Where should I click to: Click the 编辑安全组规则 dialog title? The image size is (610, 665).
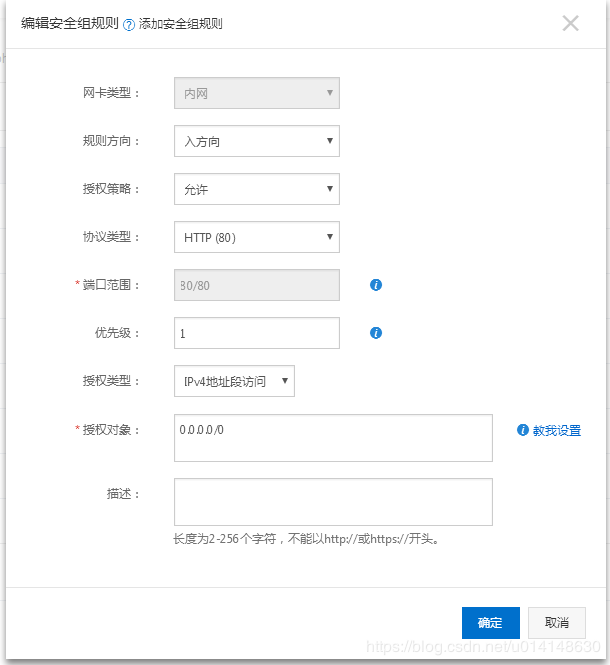pyautogui.click(x=70, y=24)
